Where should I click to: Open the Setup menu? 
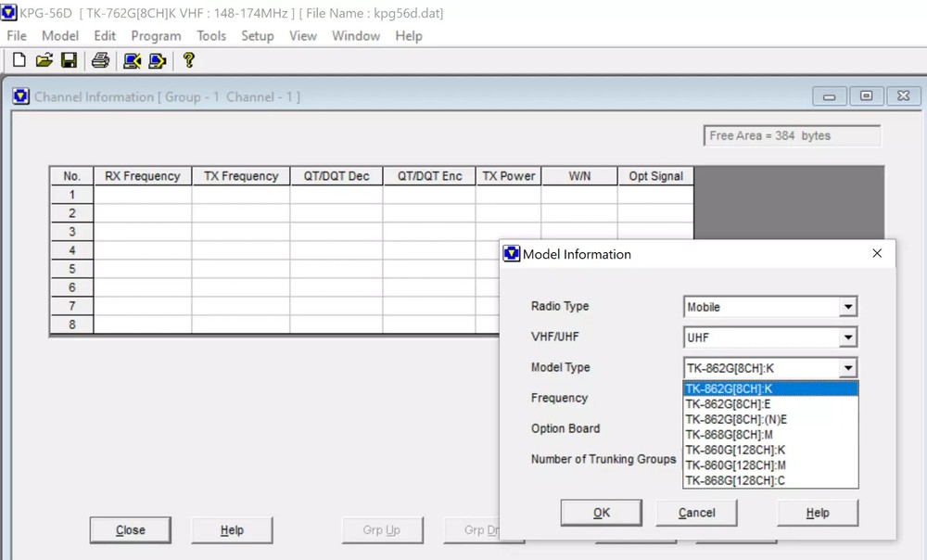(257, 36)
